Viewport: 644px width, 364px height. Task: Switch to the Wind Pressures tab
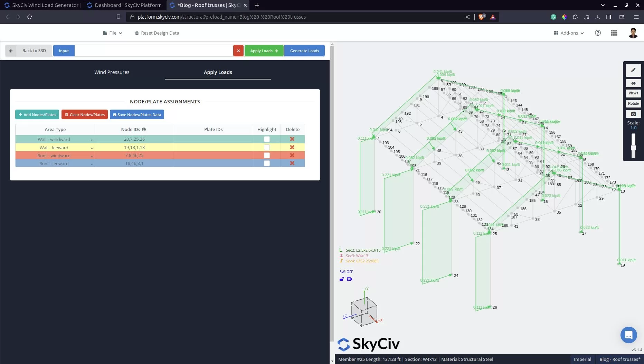coord(112,72)
